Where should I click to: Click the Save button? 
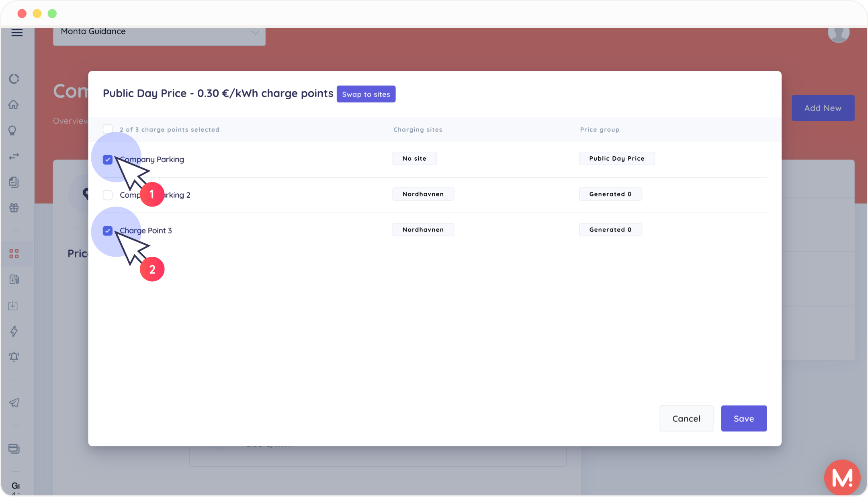[744, 419]
